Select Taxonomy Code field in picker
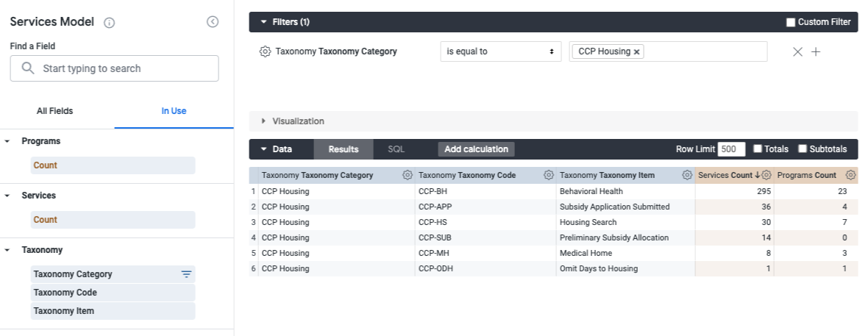Image resolution: width=868 pixels, height=336 pixels. click(x=113, y=293)
